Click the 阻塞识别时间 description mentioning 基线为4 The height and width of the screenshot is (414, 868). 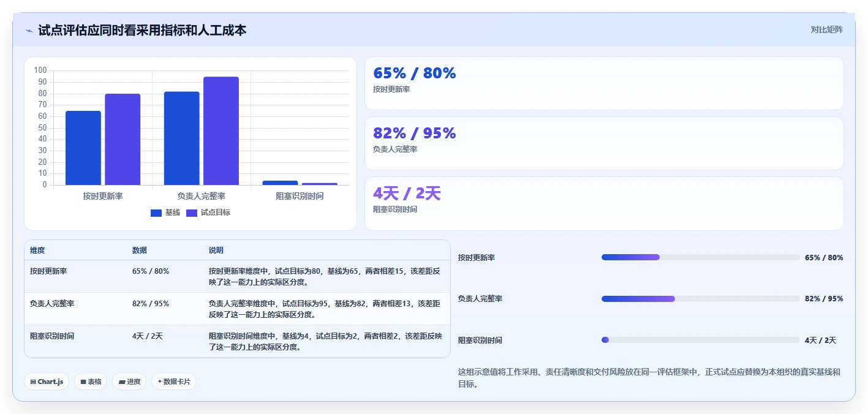[x=325, y=341]
